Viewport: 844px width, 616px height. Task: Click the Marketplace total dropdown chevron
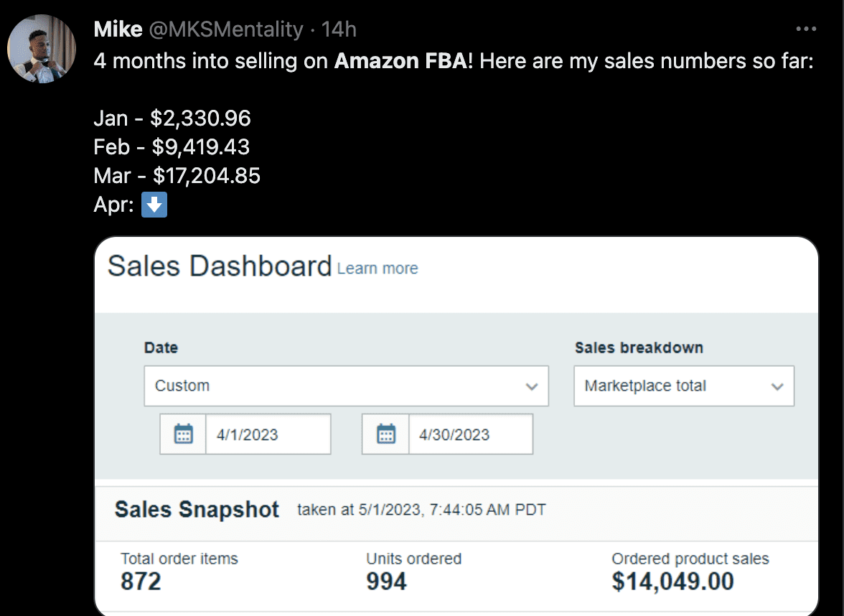pyautogui.click(x=777, y=386)
